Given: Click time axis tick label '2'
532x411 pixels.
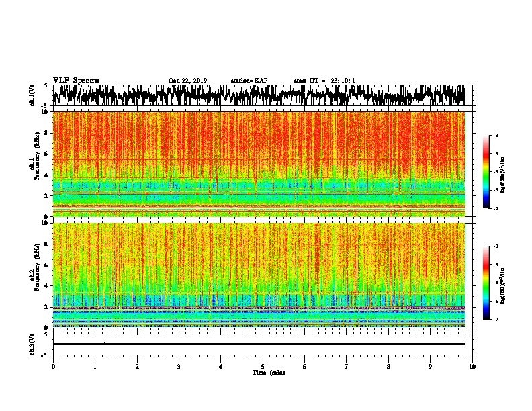Looking at the screenshot, I should 137,367.
